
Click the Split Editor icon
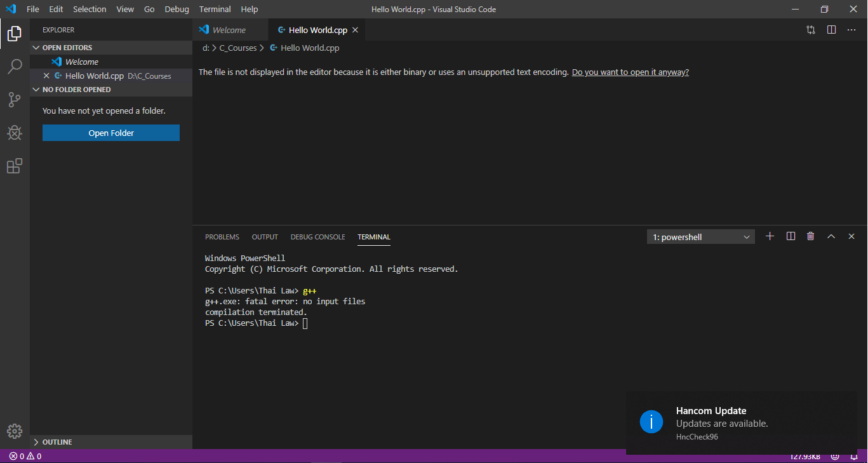(831, 29)
